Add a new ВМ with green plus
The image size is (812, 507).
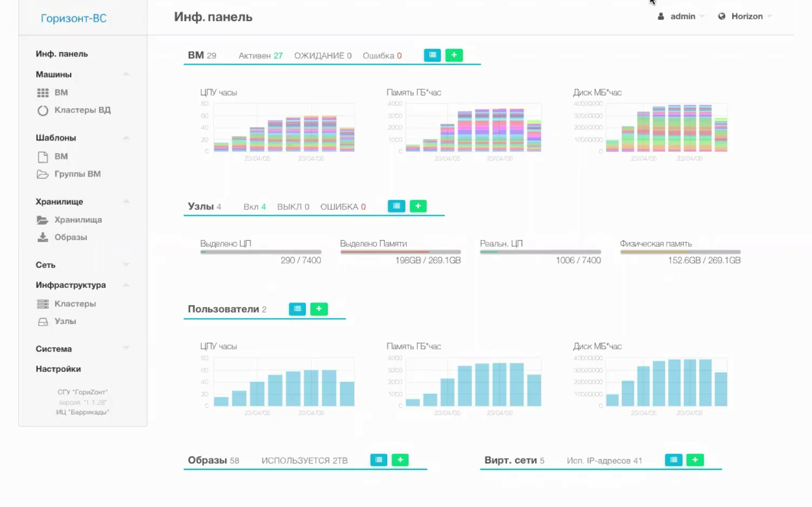pyautogui.click(x=454, y=55)
